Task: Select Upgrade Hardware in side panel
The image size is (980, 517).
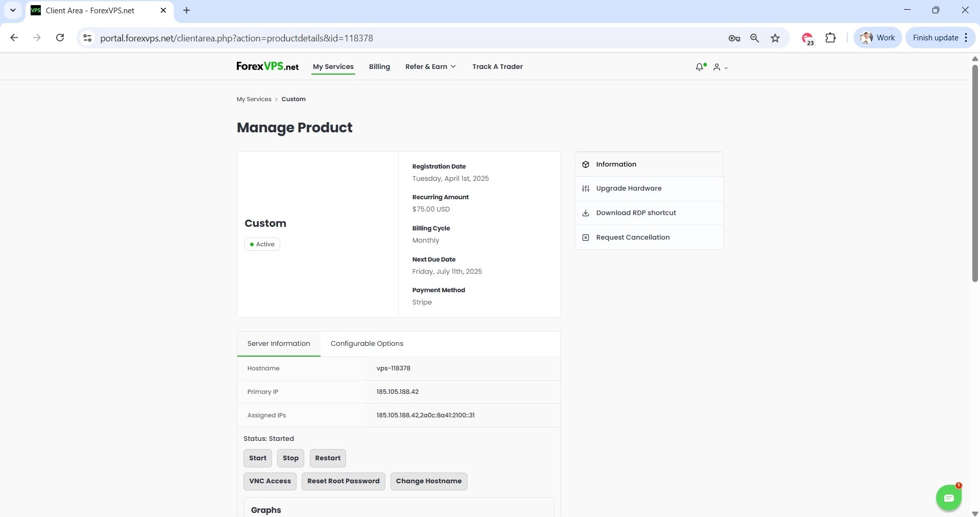Action: pyautogui.click(x=649, y=189)
